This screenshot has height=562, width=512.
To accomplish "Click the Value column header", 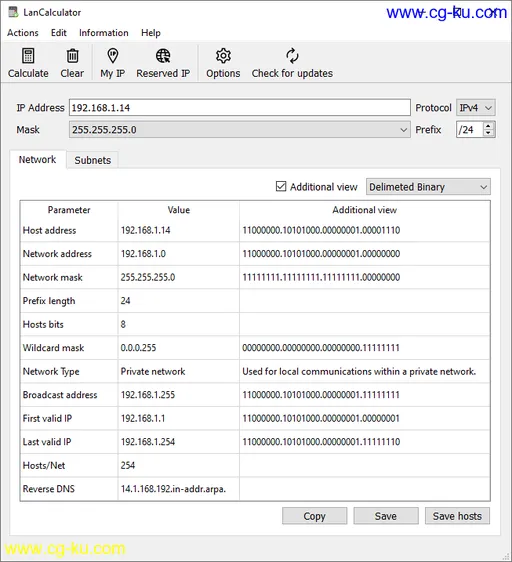I will (179, 210).
